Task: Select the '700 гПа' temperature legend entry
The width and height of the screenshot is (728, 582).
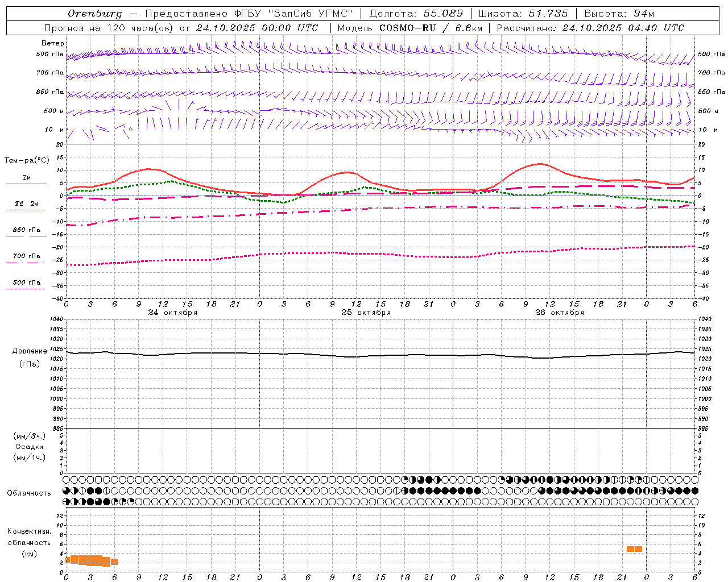Action: tap(26, 256)
